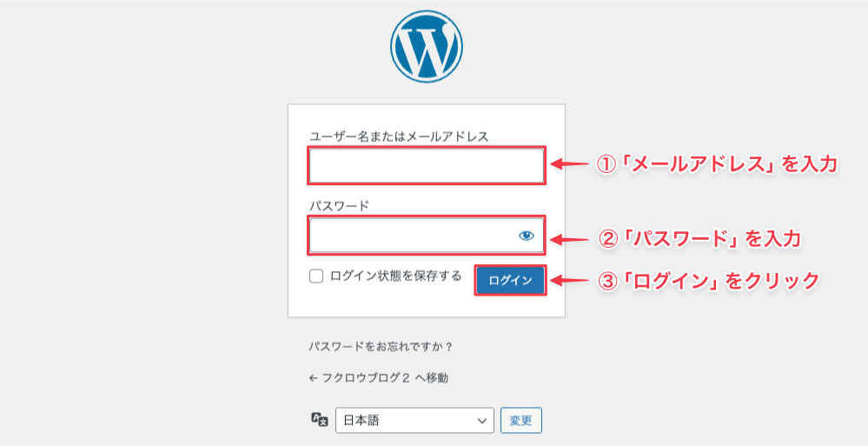This screenshot has width=868, height=446.
Task: Go to フクロウブログ２ via back link
Action: coord(378,378)
